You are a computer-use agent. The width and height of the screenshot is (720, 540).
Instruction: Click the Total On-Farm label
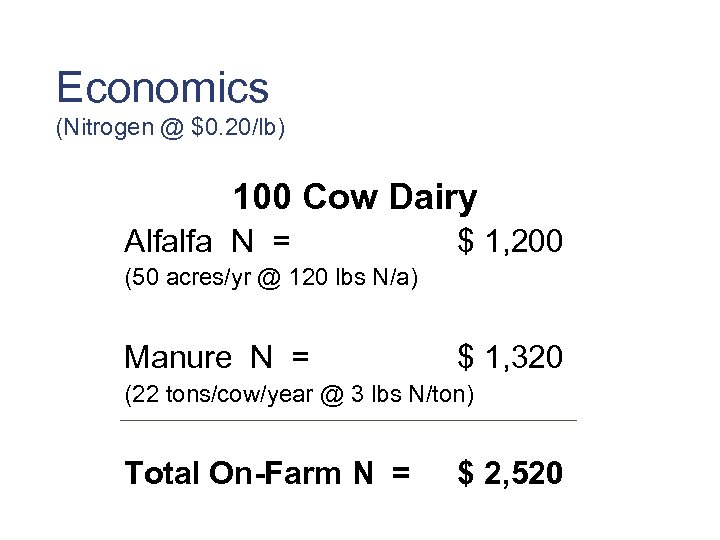(233, 473)
